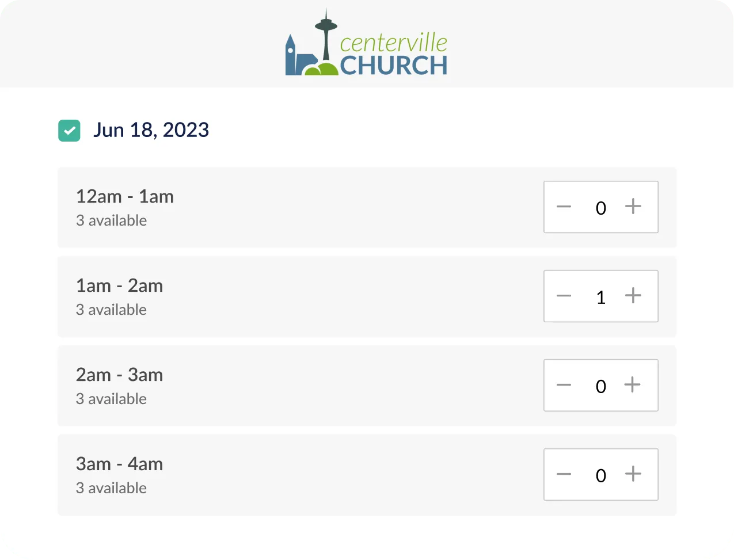Click the plus icon for 2am - 3am slot

pyautogui.click(x=633, y=385)
